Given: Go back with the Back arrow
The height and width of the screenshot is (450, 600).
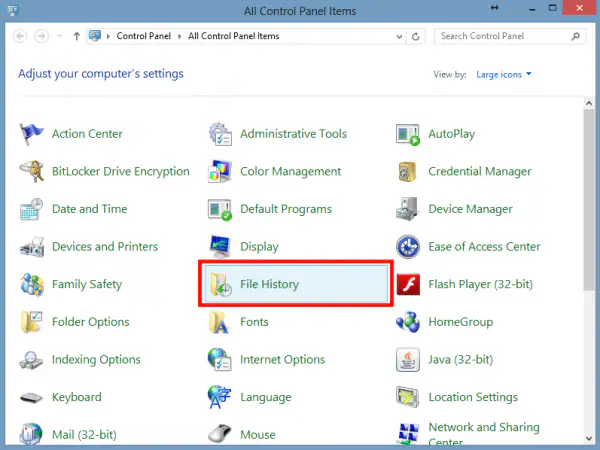Looking at the screenshot, I should tap(20, 36).
